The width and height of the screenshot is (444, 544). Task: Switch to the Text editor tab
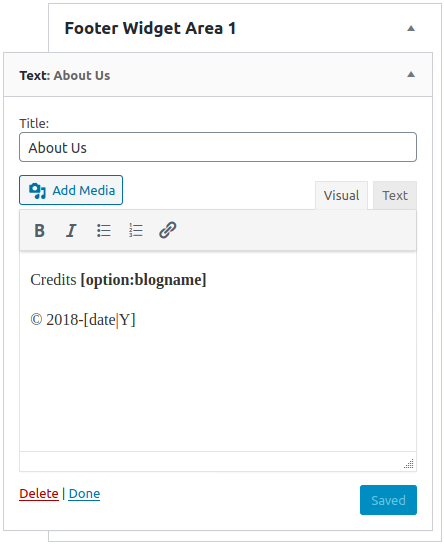coord(395,195)
